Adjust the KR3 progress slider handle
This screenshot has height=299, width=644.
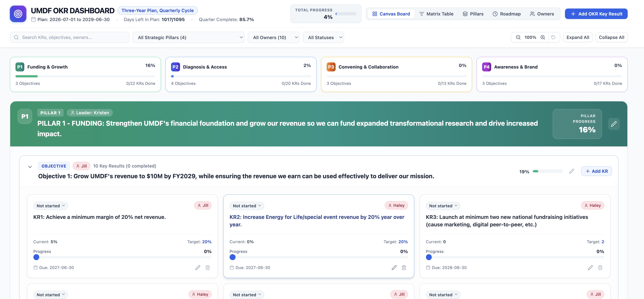coord(429,257)
